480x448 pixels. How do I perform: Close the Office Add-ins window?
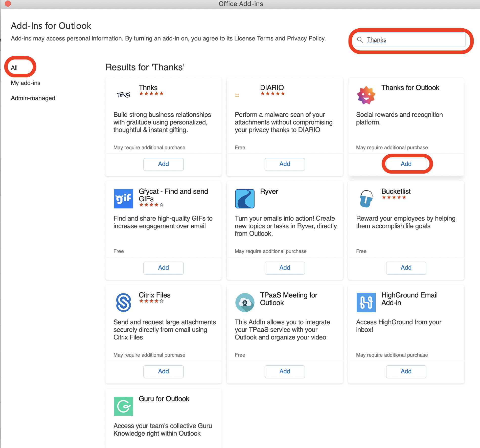click(8, 4)
